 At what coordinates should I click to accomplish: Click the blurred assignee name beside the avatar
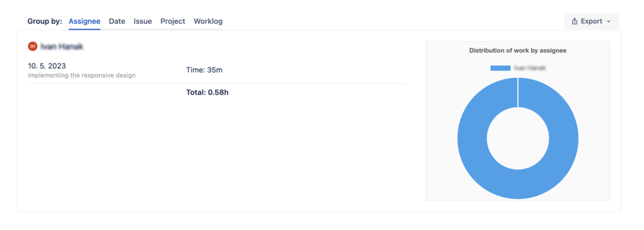(x=62, y=47)
